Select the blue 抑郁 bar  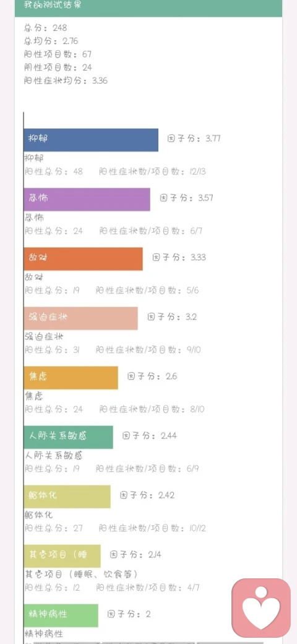point(91,140)
